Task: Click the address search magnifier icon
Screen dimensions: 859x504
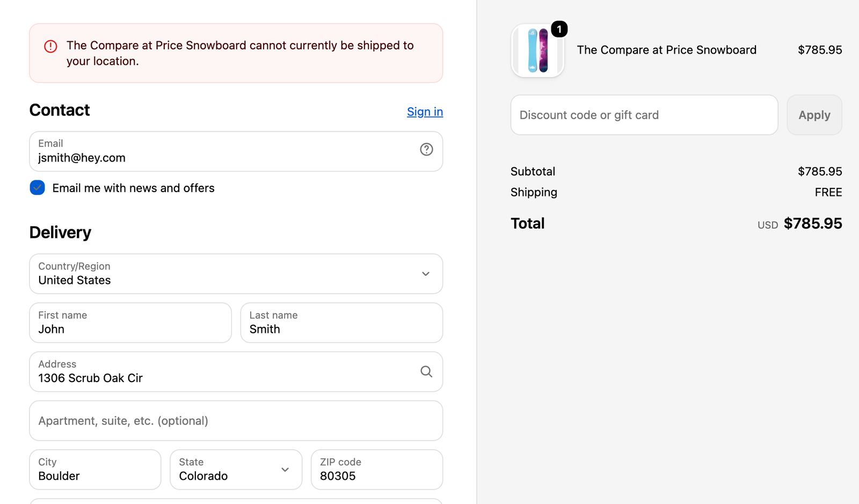Action: pyautogui.click(x=426, y=371)
